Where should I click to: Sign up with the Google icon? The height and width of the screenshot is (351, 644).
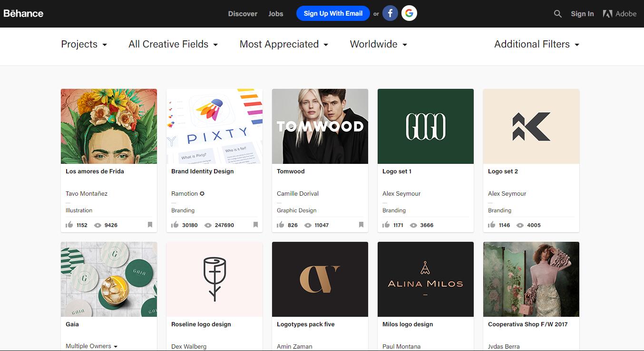tap(409, 13)
